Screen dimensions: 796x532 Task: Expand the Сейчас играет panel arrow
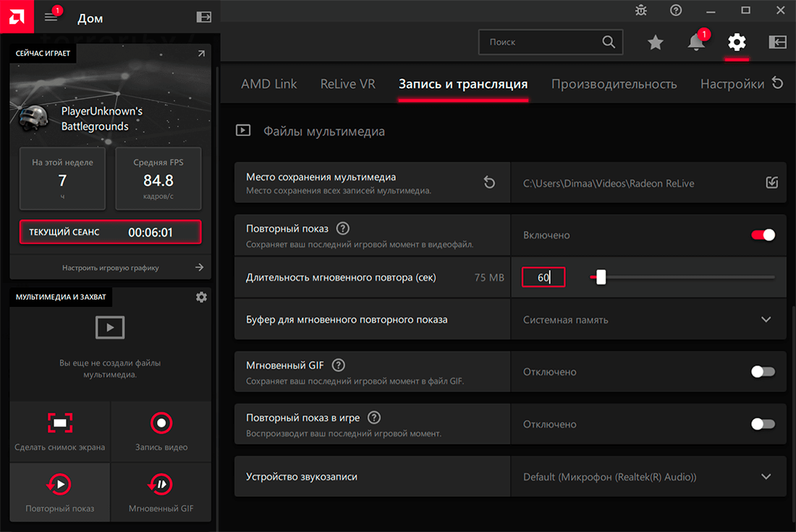pyautogui.click(x=200, y=54)
